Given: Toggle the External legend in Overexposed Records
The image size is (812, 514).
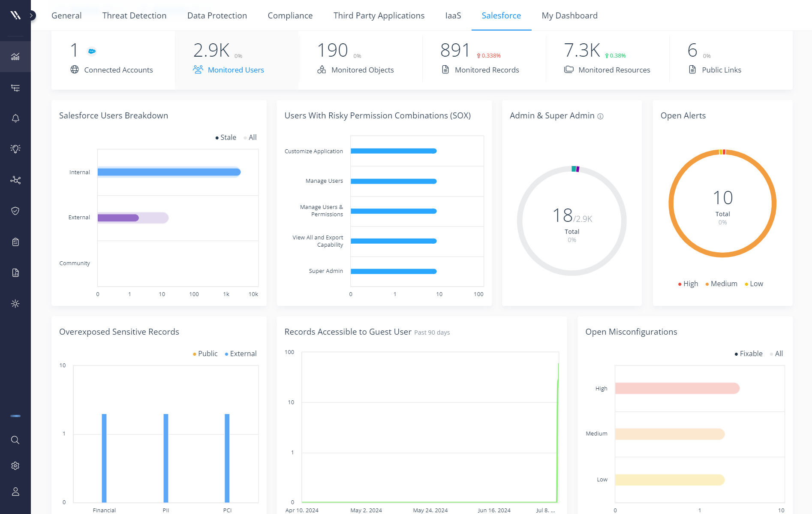Looking at the screenshot, I should pyautogui.click(x=241, y=354).
